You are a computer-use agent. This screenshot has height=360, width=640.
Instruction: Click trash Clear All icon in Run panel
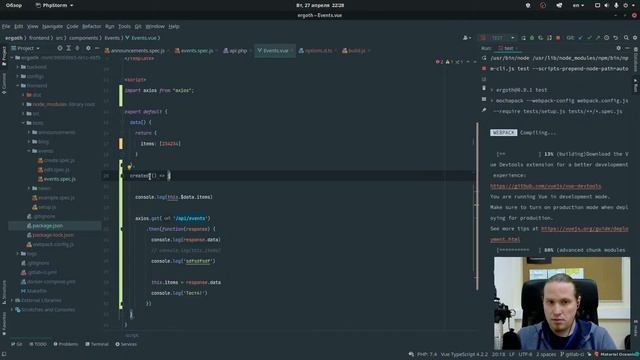pyautogui.click(x=484, y=88)
